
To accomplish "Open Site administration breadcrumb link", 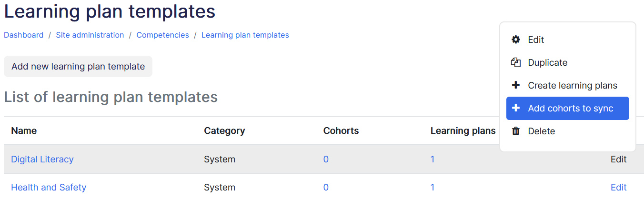I will [x=90, y=35].
